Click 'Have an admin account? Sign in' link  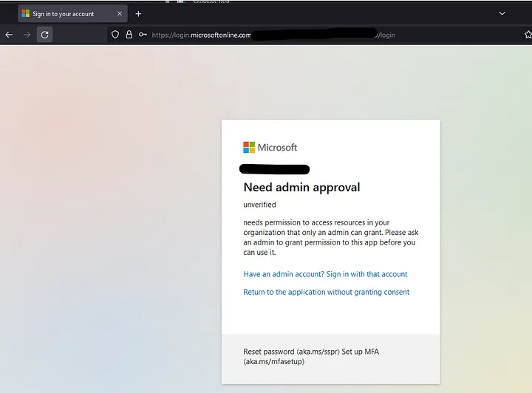[325, 274]
